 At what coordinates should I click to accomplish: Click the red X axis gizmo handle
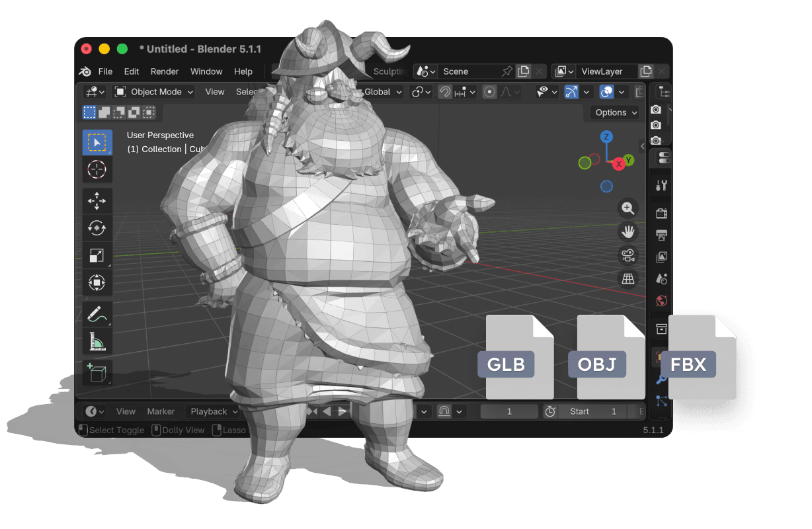(619, 163)
